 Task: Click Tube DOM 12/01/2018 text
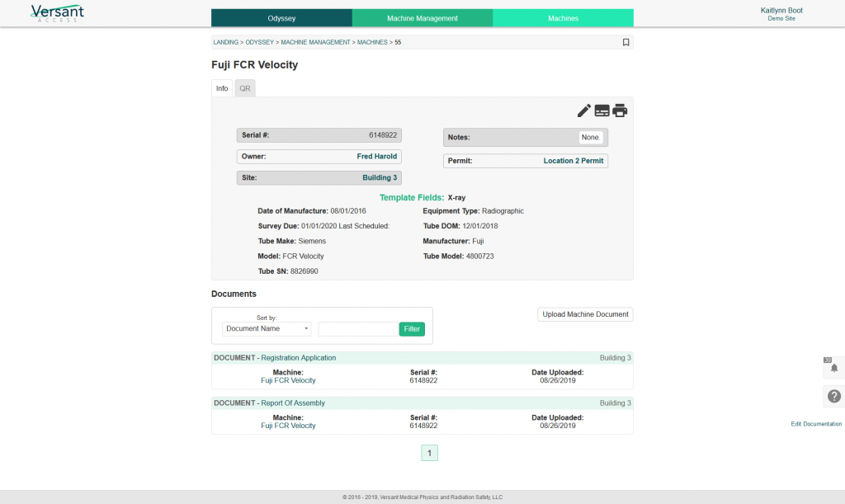coord(460,226)
